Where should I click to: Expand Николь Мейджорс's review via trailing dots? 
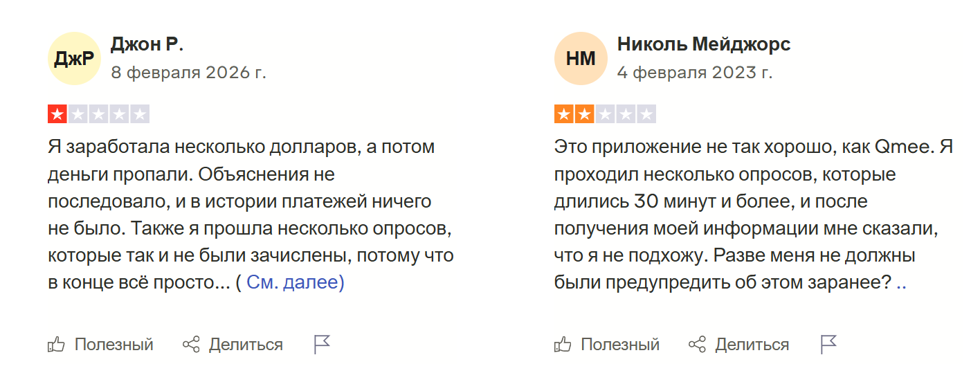901,283
